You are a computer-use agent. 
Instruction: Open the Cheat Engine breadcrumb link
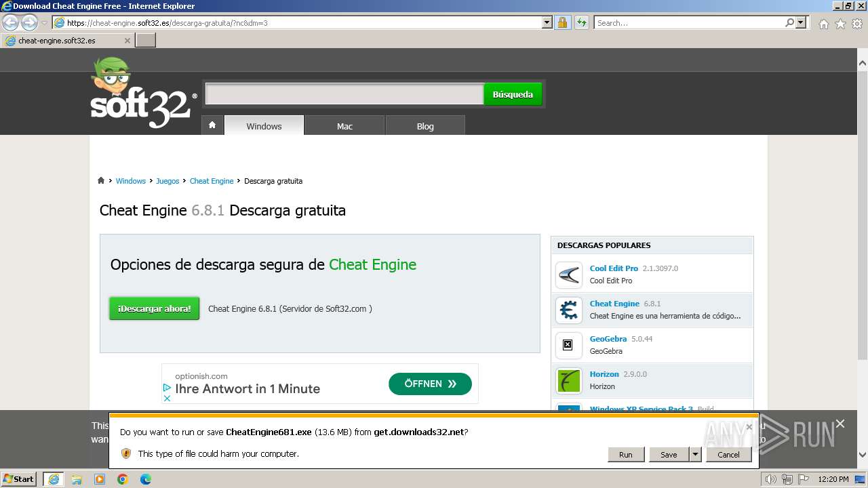[212, 181]
